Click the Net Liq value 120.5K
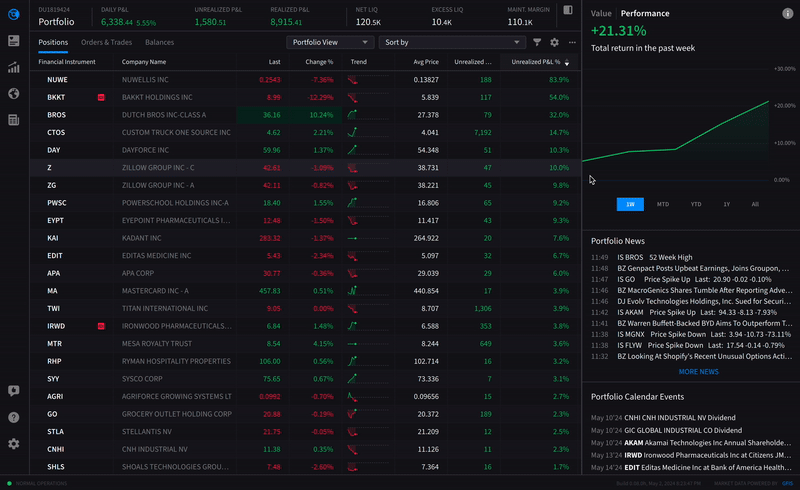Image resolution: width=800 pixels, height=490 pixels. click(x=368, y=22)
